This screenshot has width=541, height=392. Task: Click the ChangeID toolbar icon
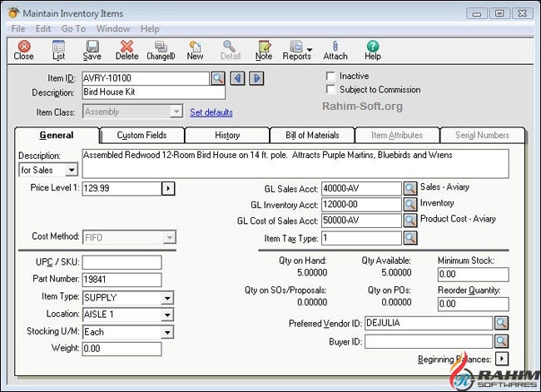(x=160, y=50)
